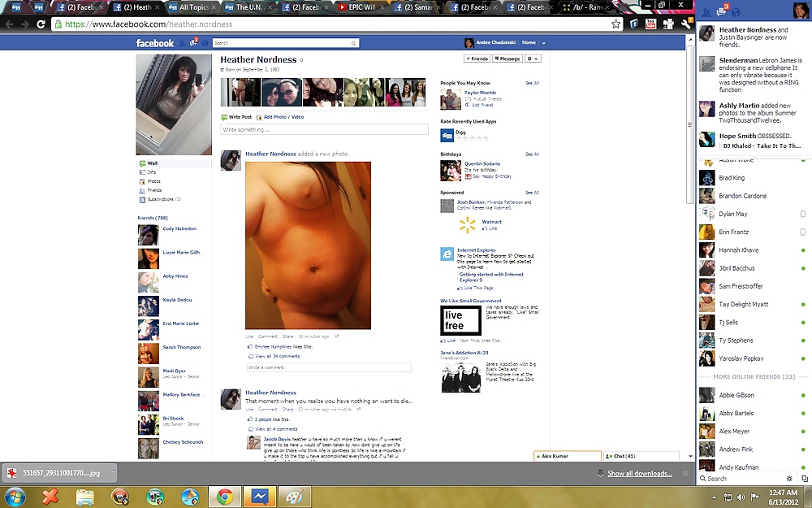Screen dimensions: 812x508
Task: Open Facebook notifications globe icon
Action: 205,43
